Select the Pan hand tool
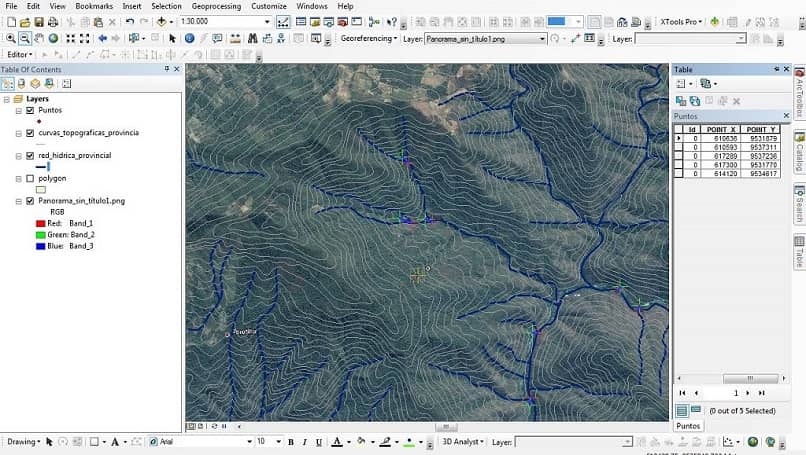 coord(39,39)
